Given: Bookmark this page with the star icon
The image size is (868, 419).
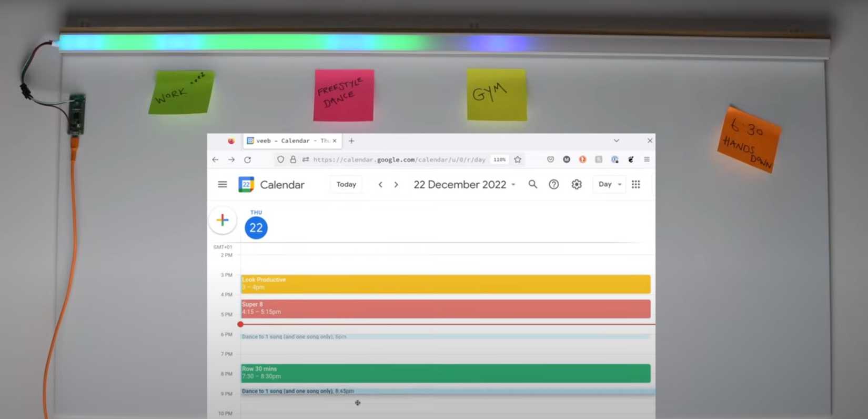Looking at the screenshot, I should (x=518, y=159).
